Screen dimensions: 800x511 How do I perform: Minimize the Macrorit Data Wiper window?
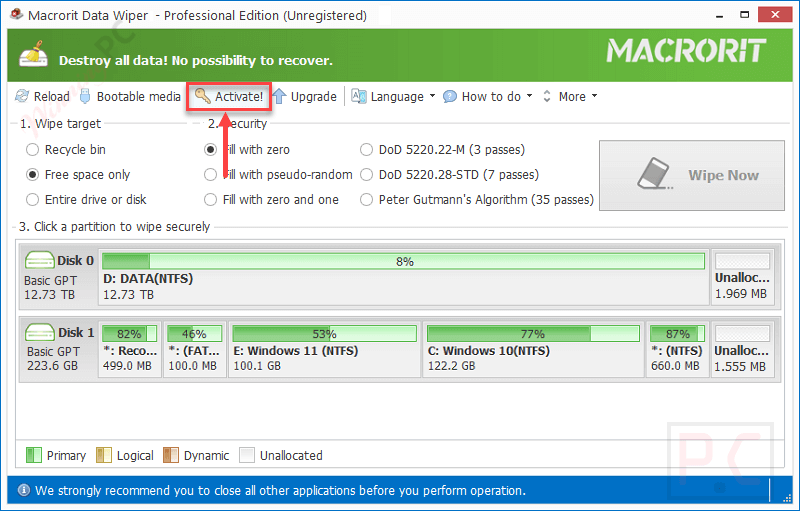pos(719,15)
